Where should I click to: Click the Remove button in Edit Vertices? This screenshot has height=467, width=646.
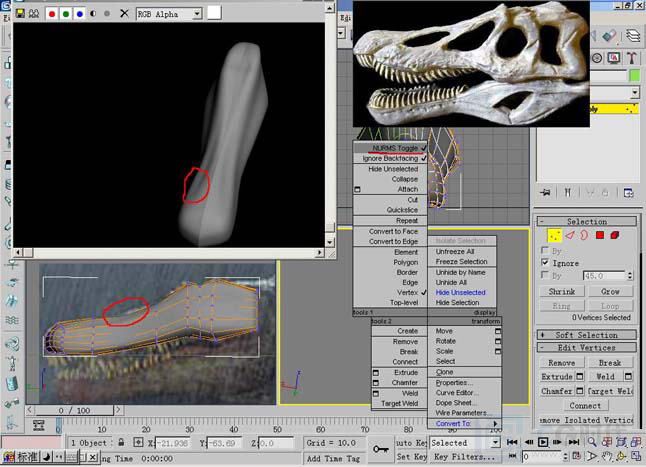tap(562, 363)
